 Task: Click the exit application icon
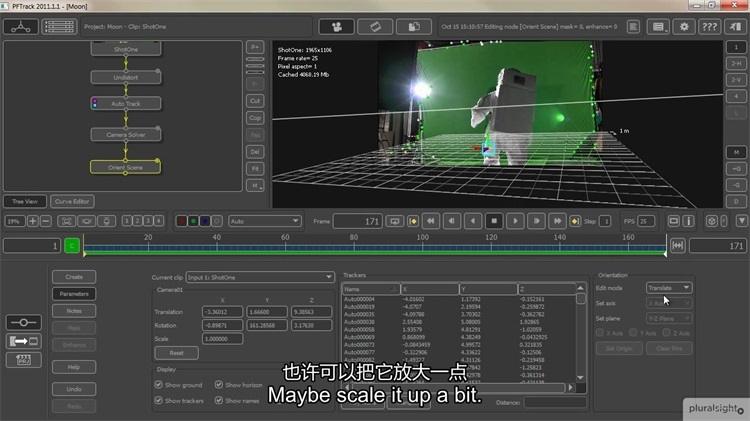(x=735, y=27)
